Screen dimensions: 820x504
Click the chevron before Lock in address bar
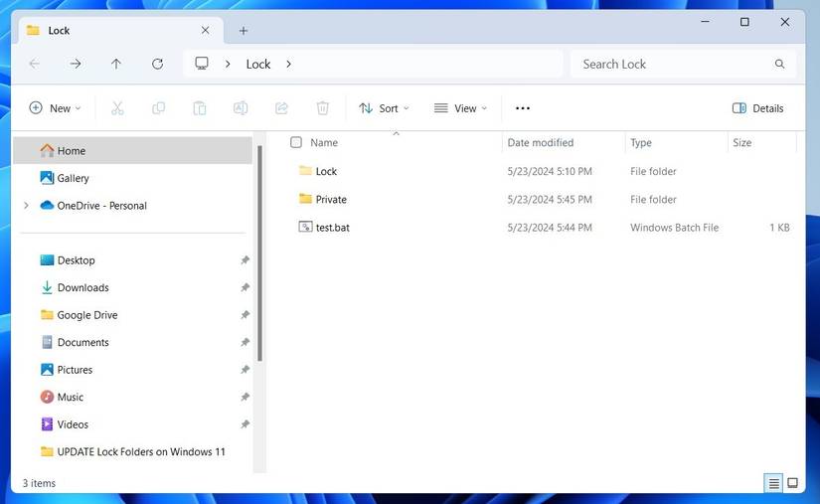point(228,64)
